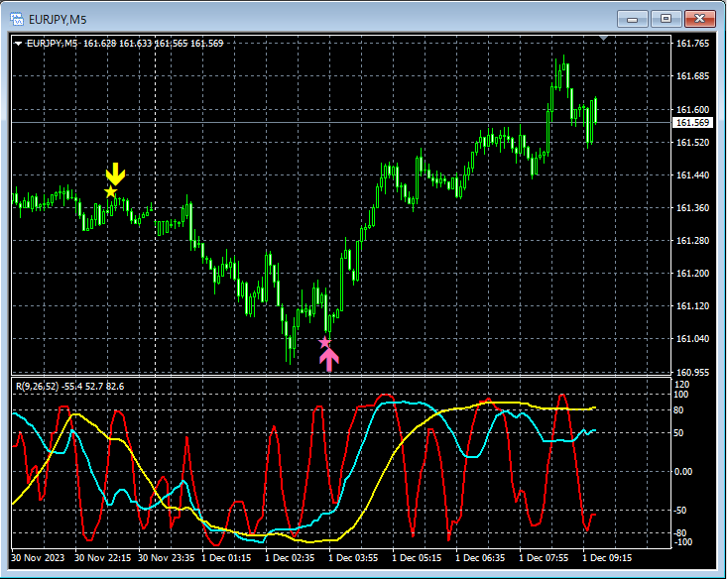Click the R(9,26,52) indicator label
Image resolution: width=728 pixels, height=579 pixels.
point(69,386)
